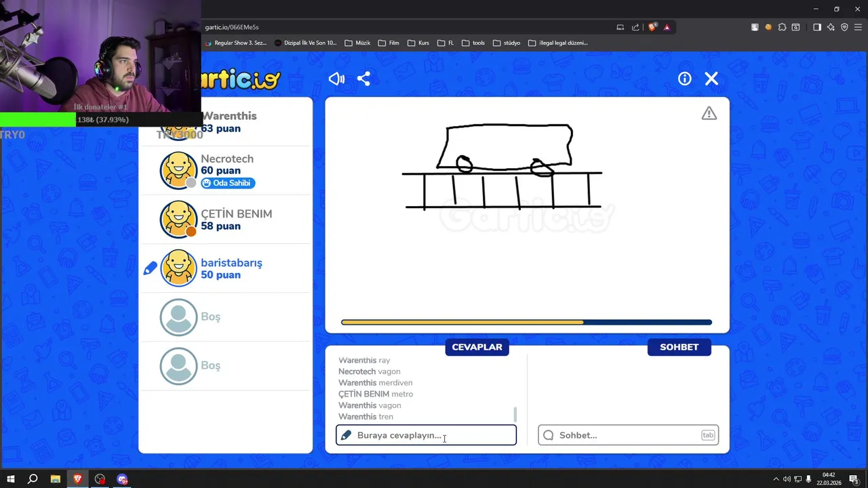Click the cast screen icon in address bar
868x488 pixels.
click(x=620, y=27)
